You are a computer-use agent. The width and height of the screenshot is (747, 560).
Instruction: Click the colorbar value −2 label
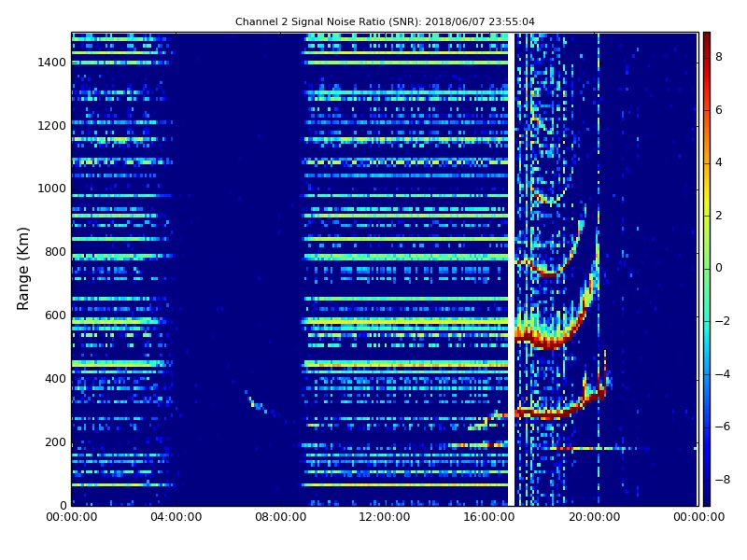point(722,321)
